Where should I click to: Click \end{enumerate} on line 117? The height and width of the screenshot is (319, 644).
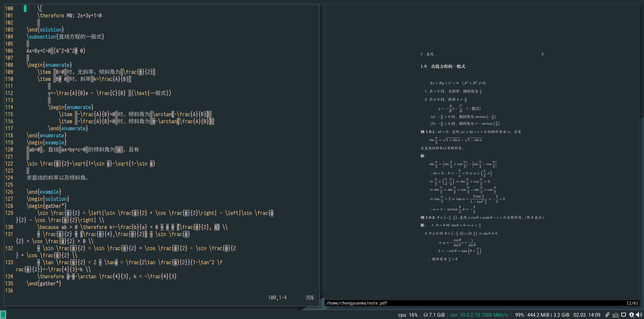[68, 128]
